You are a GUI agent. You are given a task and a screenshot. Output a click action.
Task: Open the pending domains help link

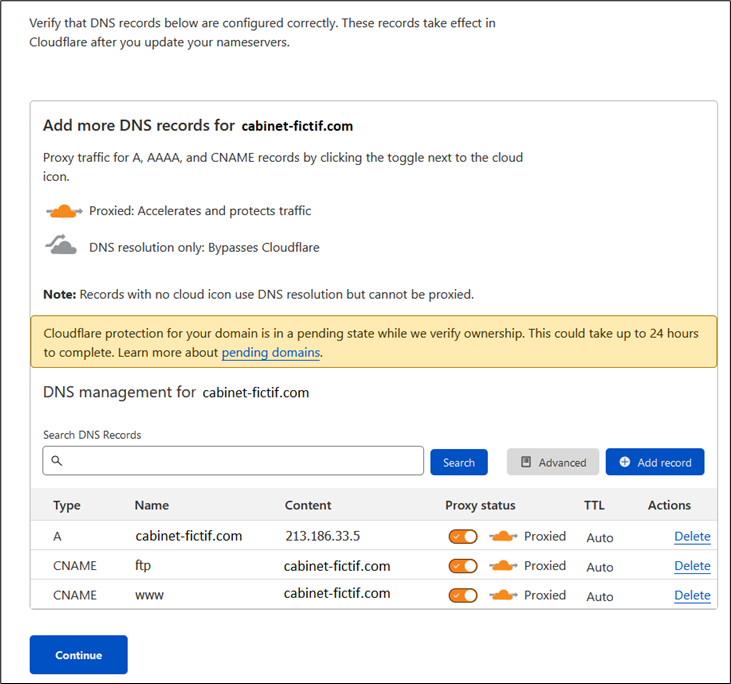[x=271, y=352]
